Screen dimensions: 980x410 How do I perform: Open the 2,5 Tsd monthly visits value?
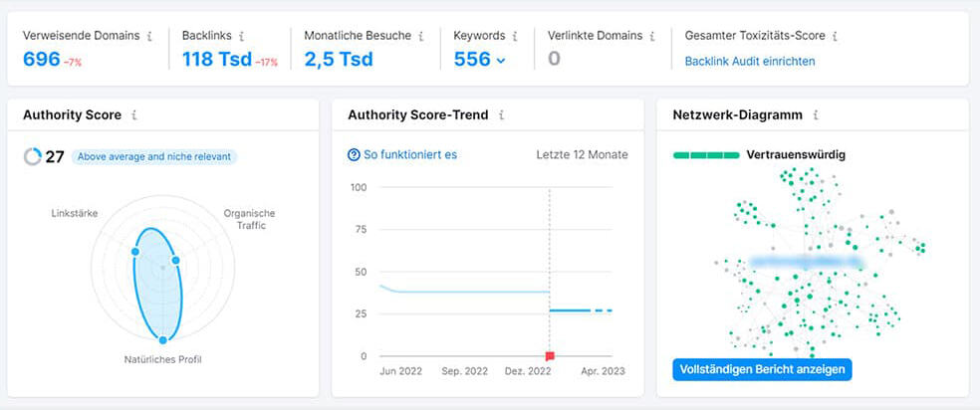coord(339,59)
